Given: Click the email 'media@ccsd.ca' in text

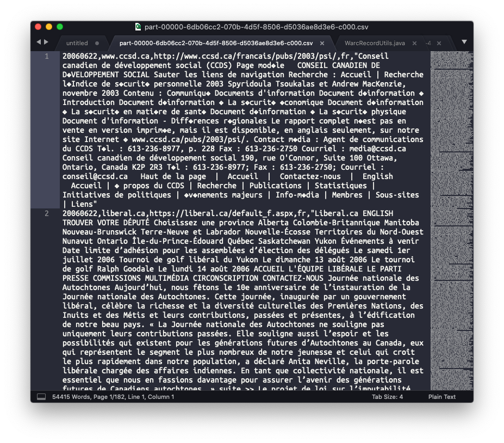Looking at the screenshot, I should [377, 149].
